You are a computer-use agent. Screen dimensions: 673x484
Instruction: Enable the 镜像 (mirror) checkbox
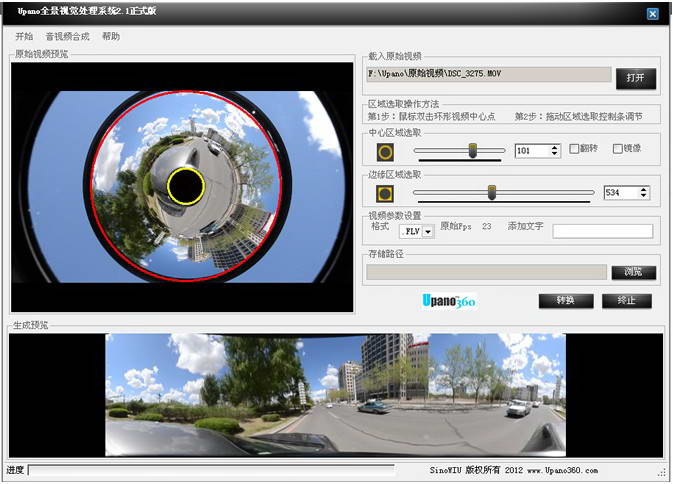pyautogui.click(x=617, y=149)
